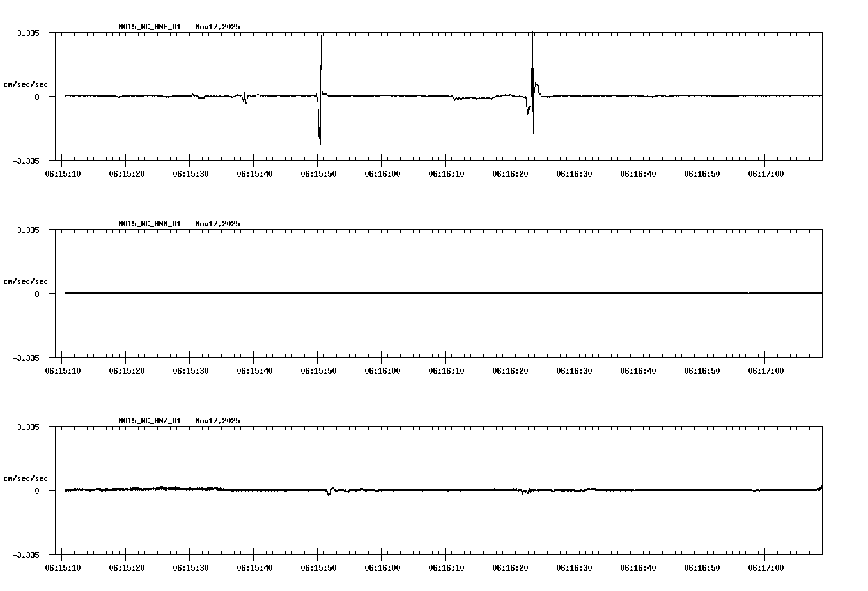Select the small dip near 06:15:52 on HNZ trace

(330, 492)
